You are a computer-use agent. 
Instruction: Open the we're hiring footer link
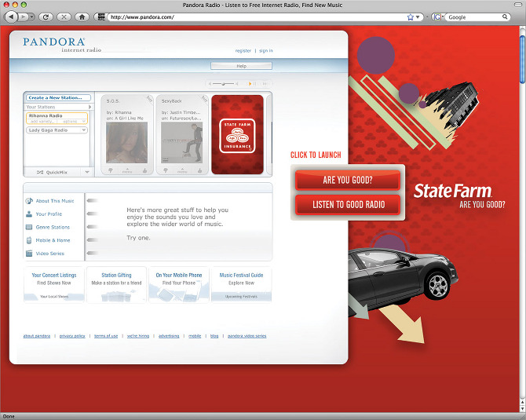[138, 336]
